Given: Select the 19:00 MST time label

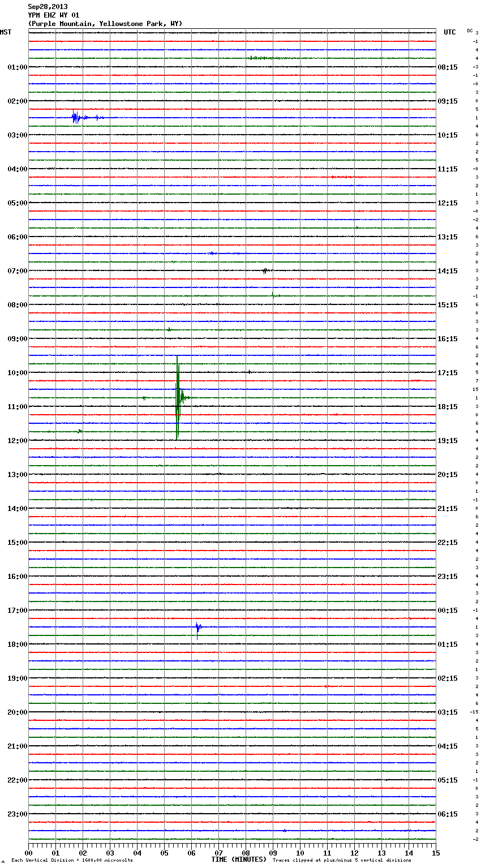Looking at the screenshot, I should point(18,678).
